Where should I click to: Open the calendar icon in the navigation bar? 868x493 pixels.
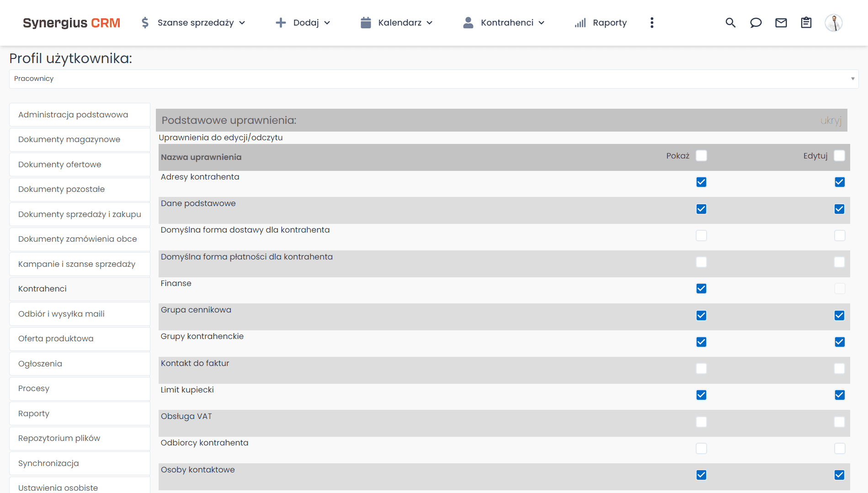click(366, 22)
